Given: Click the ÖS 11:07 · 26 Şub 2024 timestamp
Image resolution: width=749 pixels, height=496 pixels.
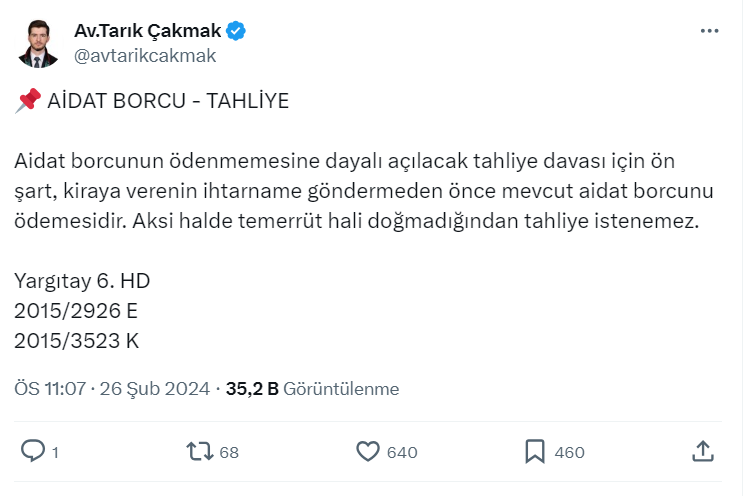Looking at the screenshot, I should [x=112, y=389].
